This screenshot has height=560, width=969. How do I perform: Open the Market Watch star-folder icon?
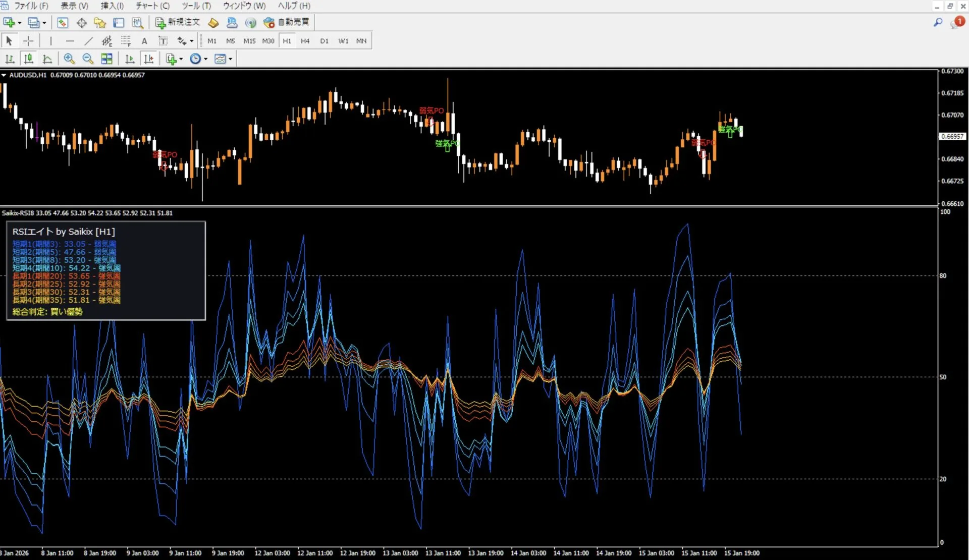click(100, 23)
